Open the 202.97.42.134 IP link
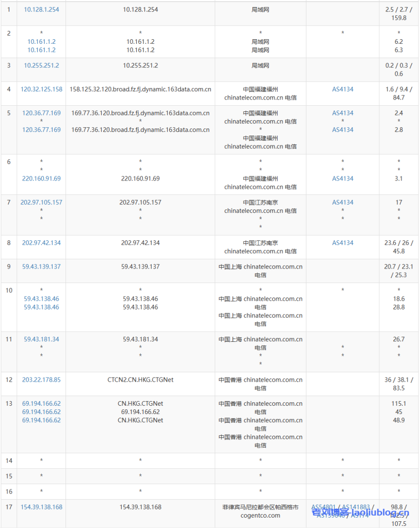 click(41, 242)
